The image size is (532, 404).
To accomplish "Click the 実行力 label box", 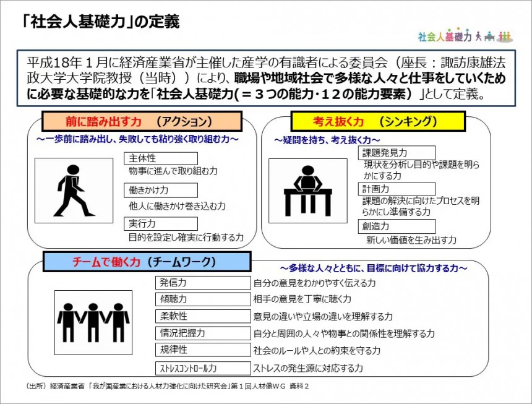I will tap(161, 223).
